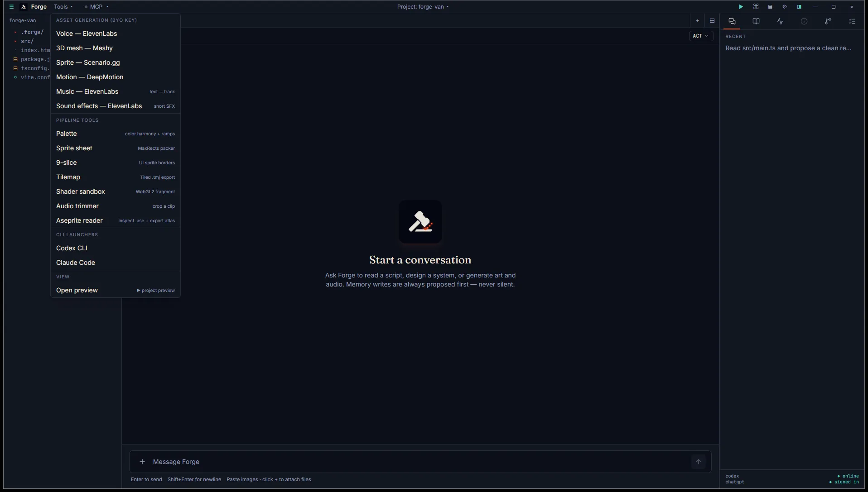Open the Project: forge-van dropdown

click(x=423, y=7)
